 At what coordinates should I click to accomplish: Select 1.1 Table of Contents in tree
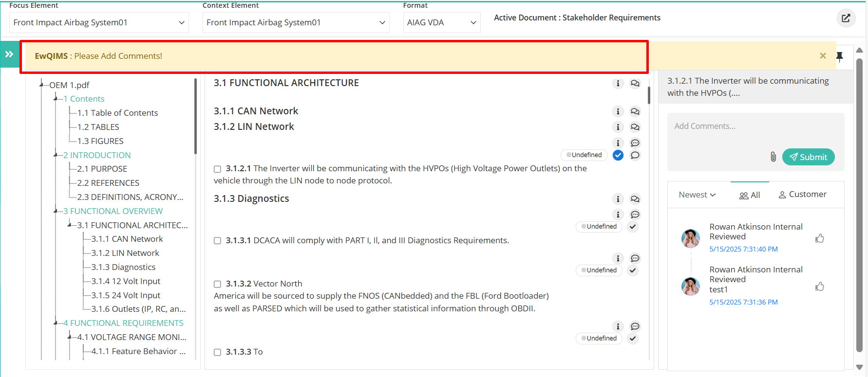[117, 113]
